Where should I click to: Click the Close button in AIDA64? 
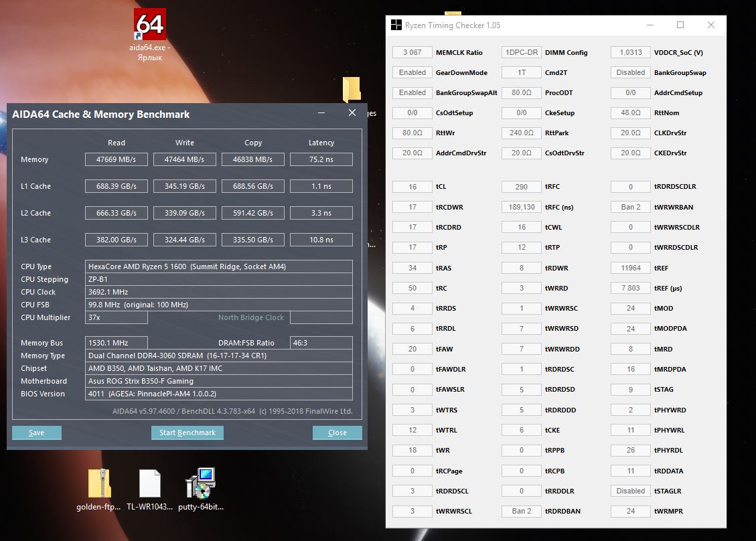point(337,433)
